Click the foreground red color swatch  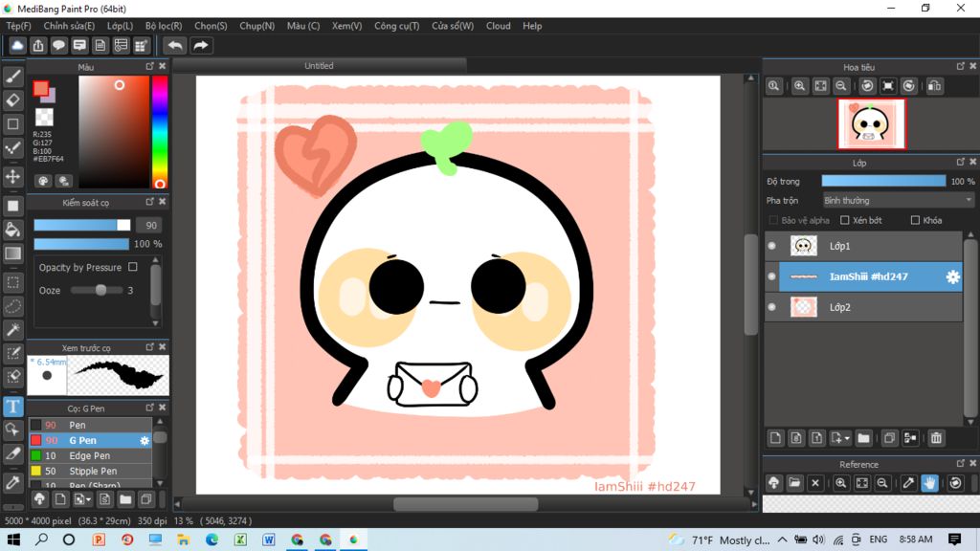[40, 88]
